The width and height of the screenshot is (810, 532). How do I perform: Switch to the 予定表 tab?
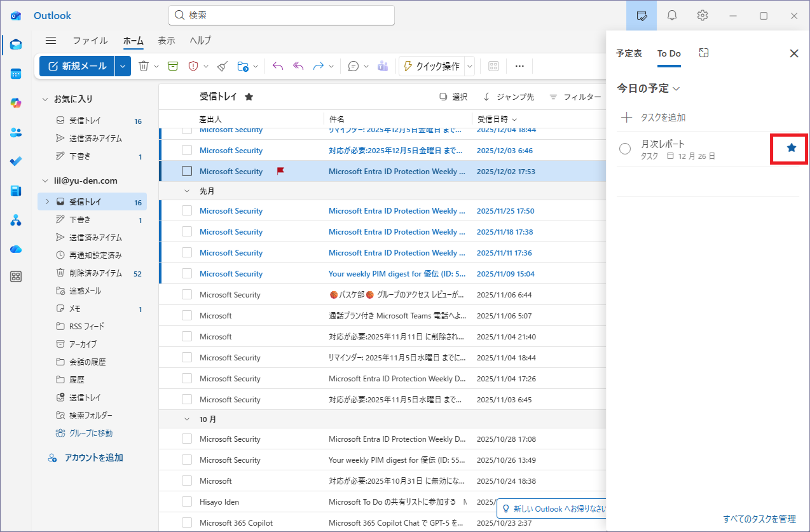pyautogui.click(x=629, y=53)
